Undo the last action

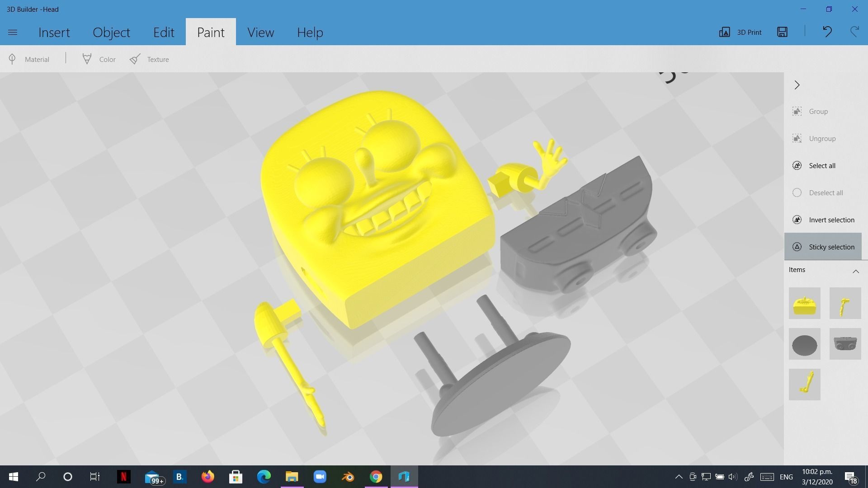[x=827, y=32]
